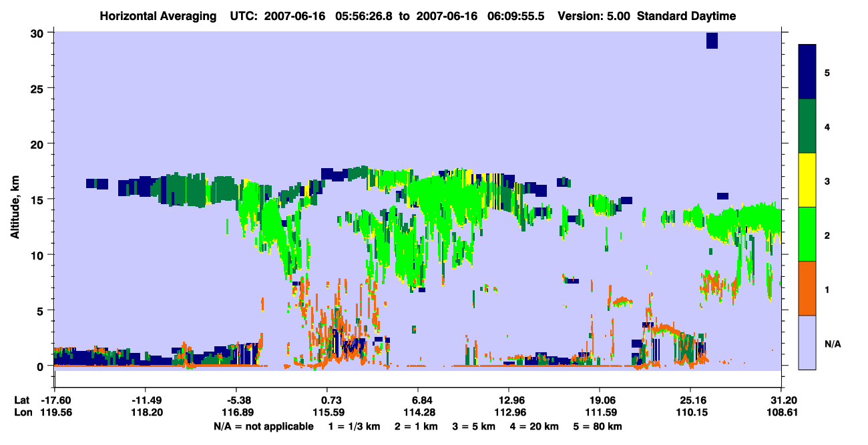Click the lavender N/A legend swatch
This screenshot has height=445, width=868.
coord(808,342)
